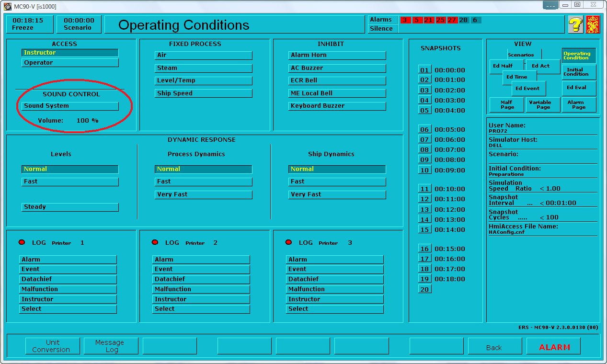Open the Unit Conversion panel
Screen dimensions: 607x364
click(52, 345)
